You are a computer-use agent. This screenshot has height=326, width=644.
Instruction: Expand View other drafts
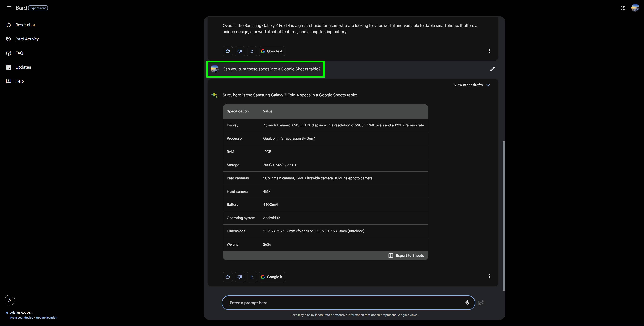click(x=472, y=85)
